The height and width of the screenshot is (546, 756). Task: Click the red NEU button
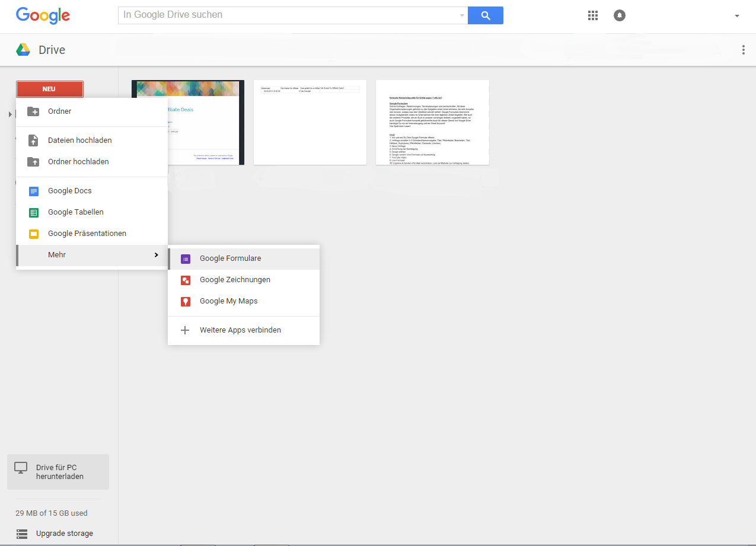pos(50,89)
